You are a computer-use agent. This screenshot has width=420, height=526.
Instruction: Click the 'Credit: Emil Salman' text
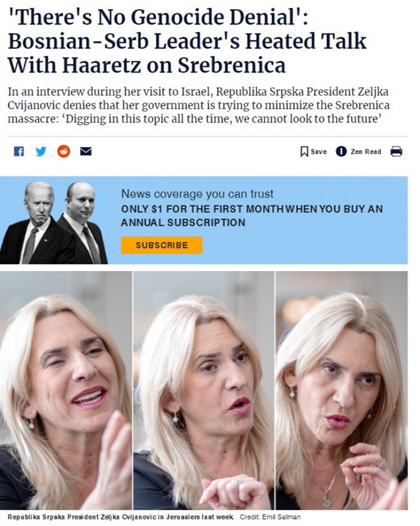click(x=270, y=517)
